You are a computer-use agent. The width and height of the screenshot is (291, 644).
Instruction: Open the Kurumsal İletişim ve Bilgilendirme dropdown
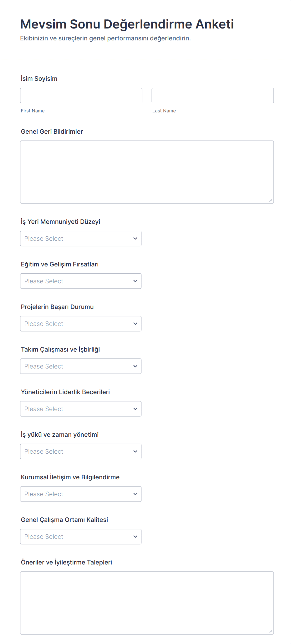tap(81, 494)
